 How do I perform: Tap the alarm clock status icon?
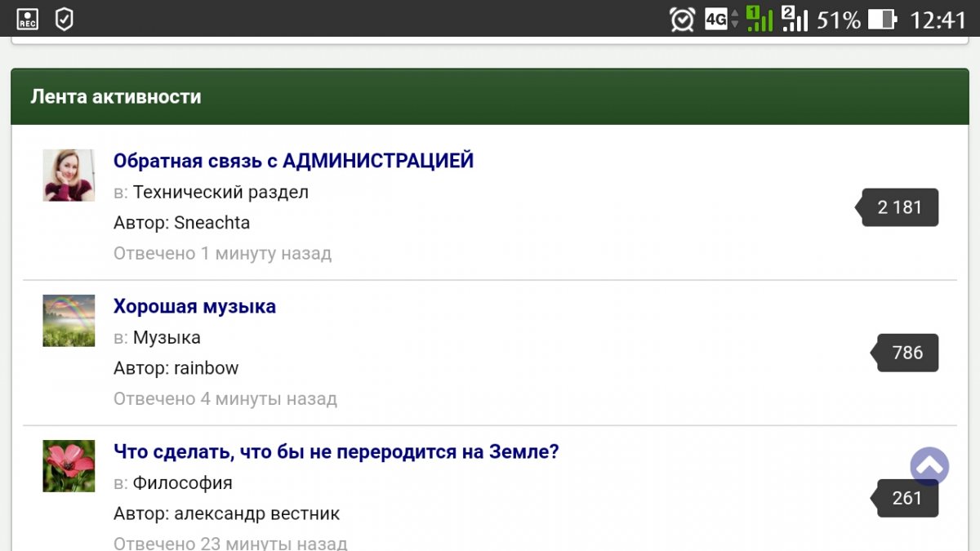click(x=682, y=19)
